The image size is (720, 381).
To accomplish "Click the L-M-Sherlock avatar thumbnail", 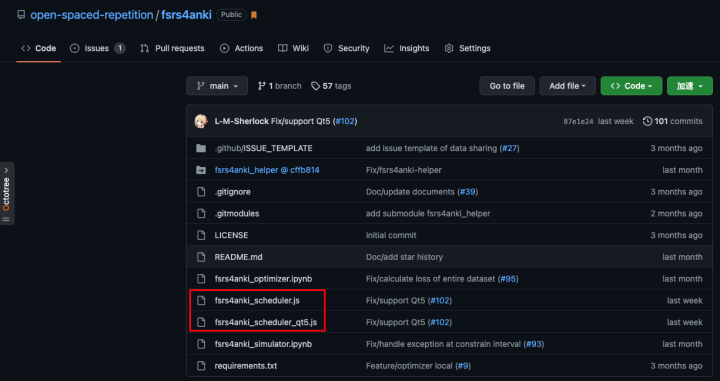I will pos(201,121).
